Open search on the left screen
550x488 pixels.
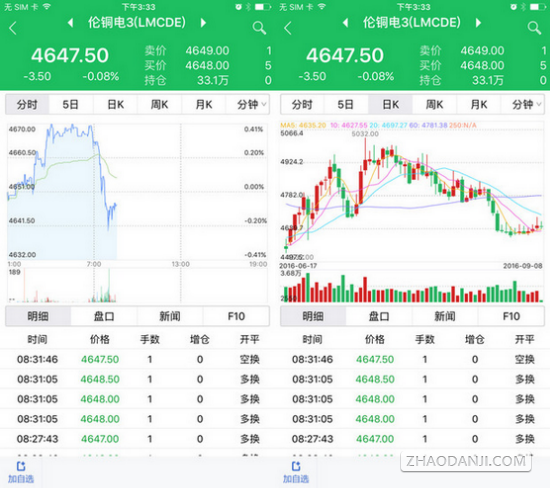click(x=259, y=28)
